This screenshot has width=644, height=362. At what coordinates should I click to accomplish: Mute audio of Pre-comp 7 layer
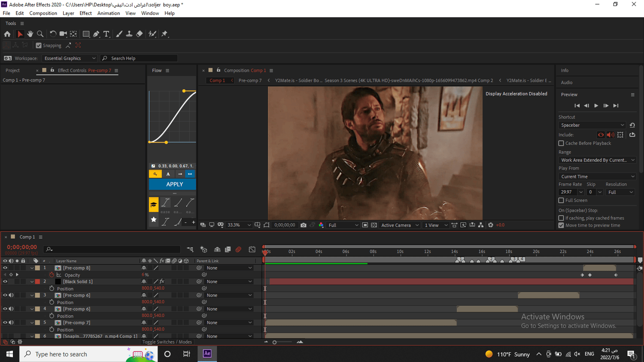11,322
